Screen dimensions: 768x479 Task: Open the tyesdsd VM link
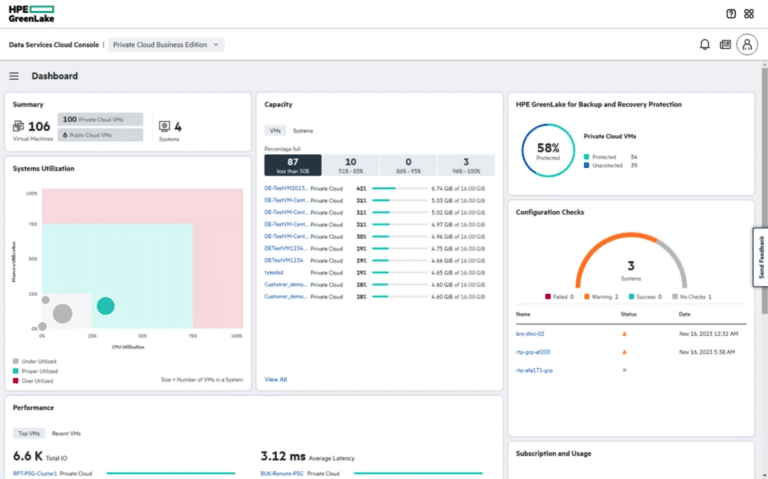pyautogui.click(x=274, y=272)
